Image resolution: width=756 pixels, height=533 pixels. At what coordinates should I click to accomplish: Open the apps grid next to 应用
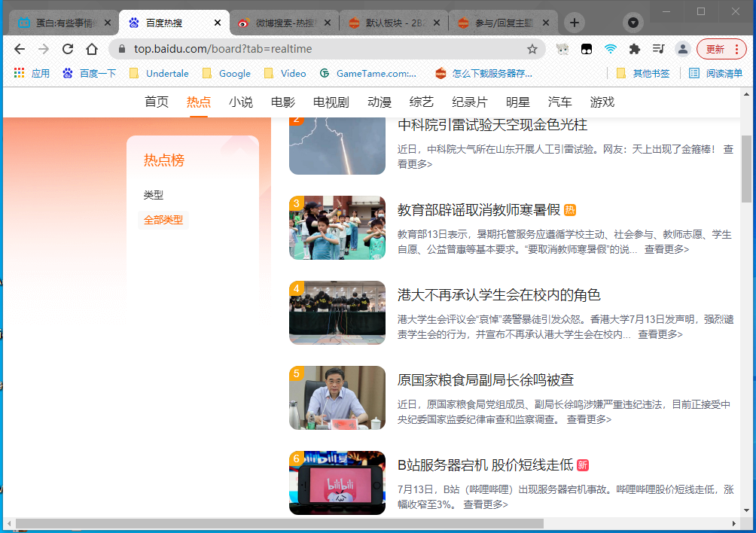[20, 73]
